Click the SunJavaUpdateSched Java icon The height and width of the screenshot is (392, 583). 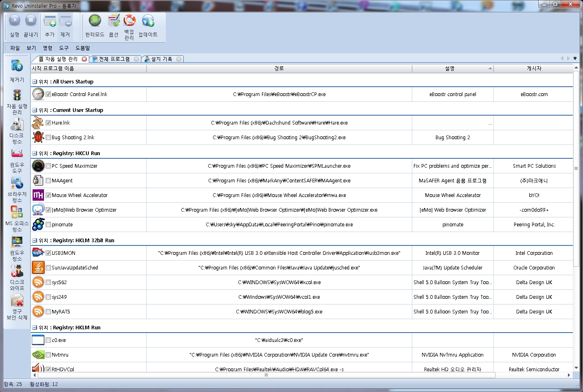(x=38, y=267)
